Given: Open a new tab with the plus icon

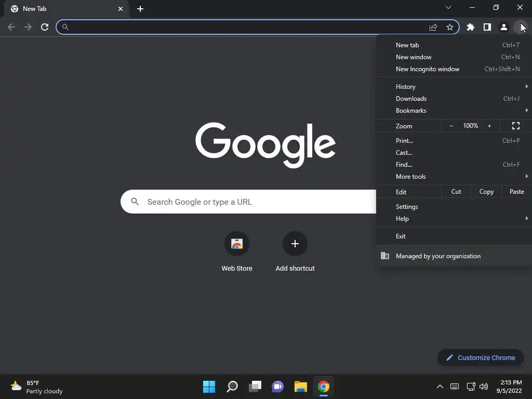Looking at the screenshot, I should click(140, 9).
